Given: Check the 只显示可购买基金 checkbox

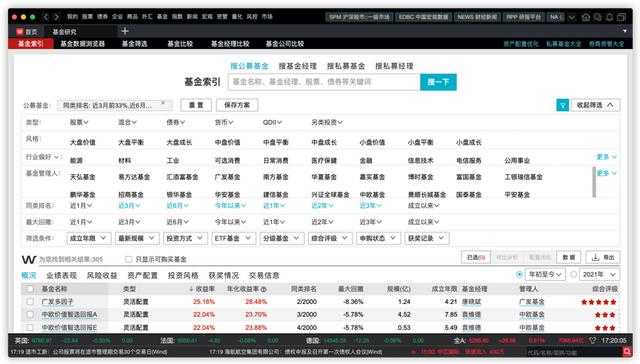Looking at the screenshot, I should tap(129, 259).
